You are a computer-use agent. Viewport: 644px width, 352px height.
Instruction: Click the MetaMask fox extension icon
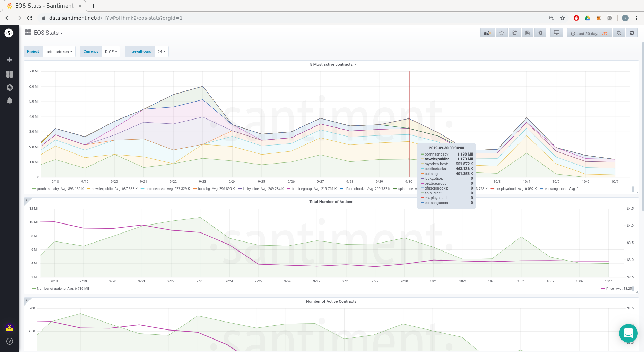coord(599,18)
